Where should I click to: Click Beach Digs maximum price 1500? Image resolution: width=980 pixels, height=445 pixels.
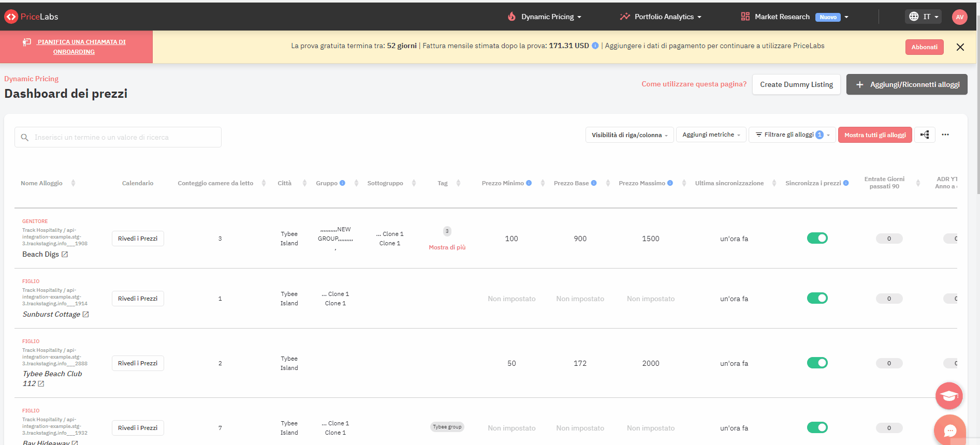(651, 239)
